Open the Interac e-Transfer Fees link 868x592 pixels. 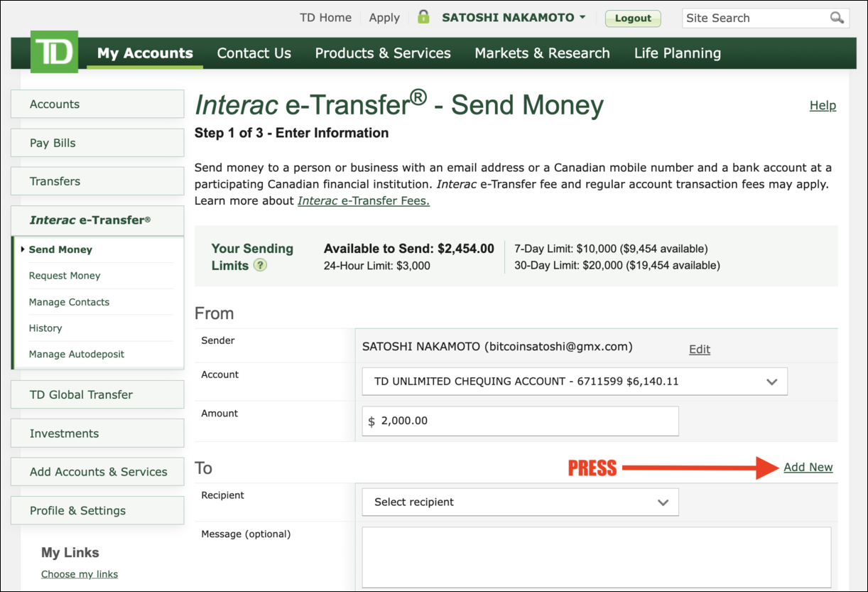coord(364,200)
